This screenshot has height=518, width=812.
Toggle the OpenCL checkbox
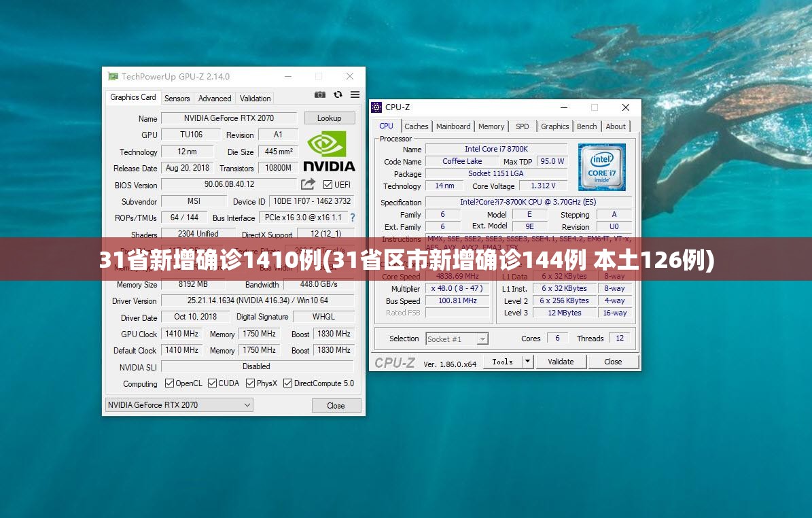point(169,383)
